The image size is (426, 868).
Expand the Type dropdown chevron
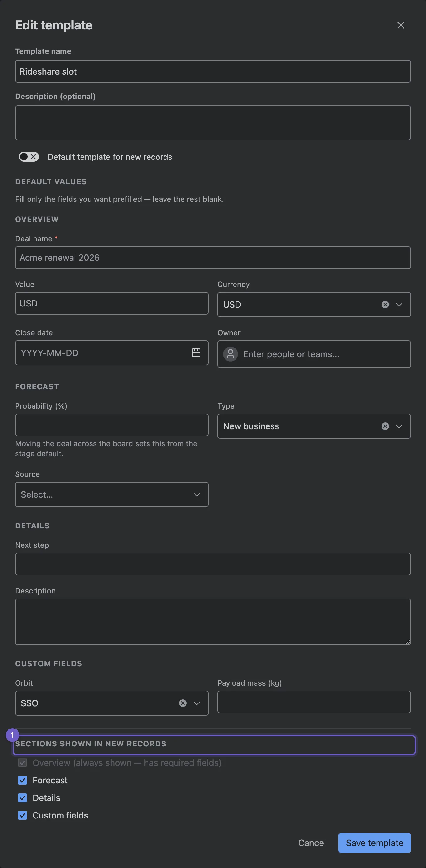pyautogui.click(x=399, y=426)
